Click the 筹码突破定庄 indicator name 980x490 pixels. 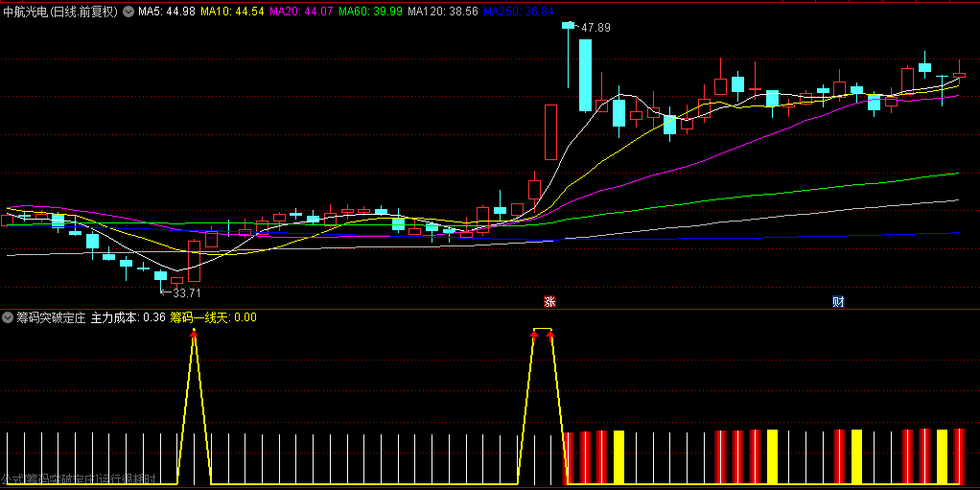point(51,317)
